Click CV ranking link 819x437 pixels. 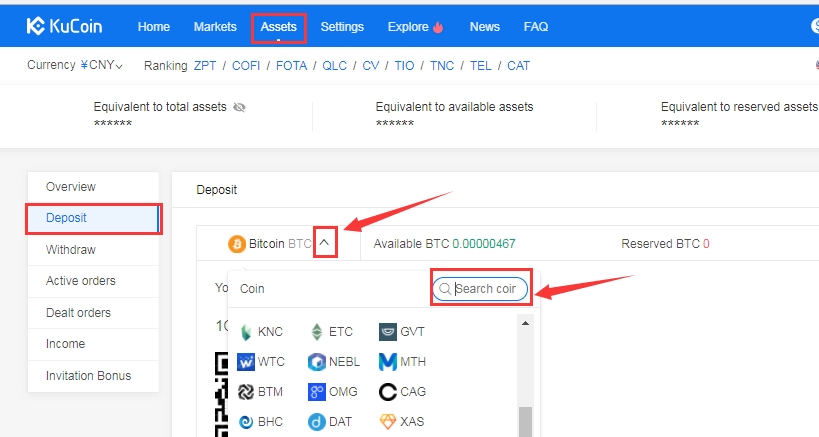click(x=371, y=66)
